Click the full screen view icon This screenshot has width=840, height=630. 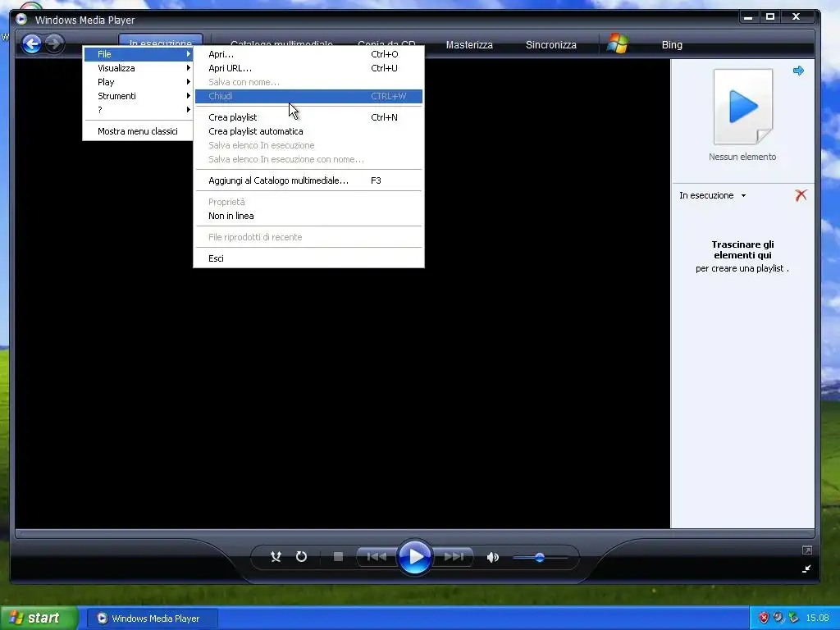807,550
